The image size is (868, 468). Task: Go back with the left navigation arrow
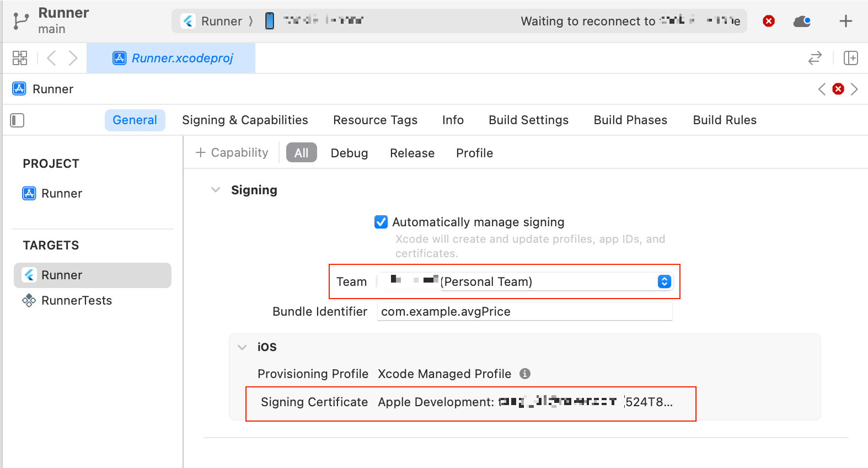[x=51, y=58]
